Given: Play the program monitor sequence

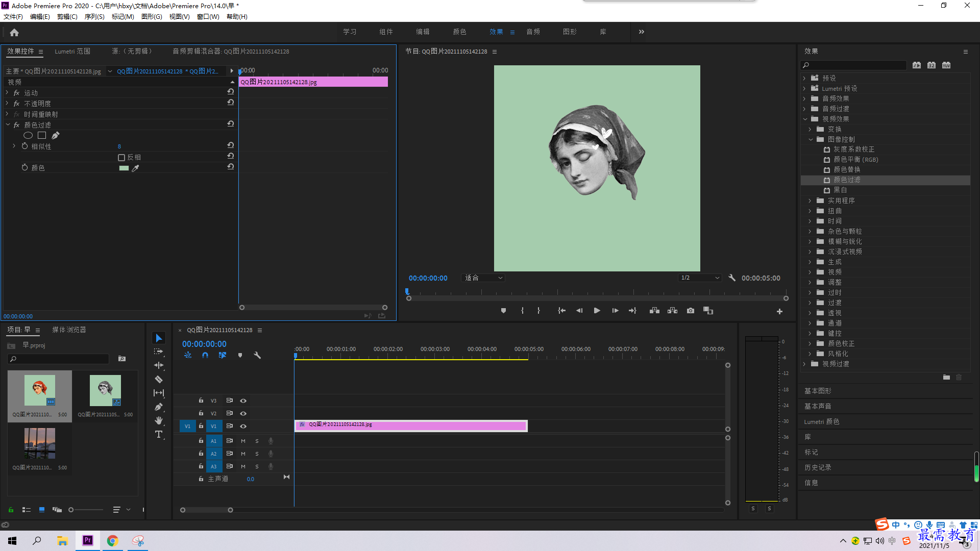Looking at the screenshot, I should [597, 311].
